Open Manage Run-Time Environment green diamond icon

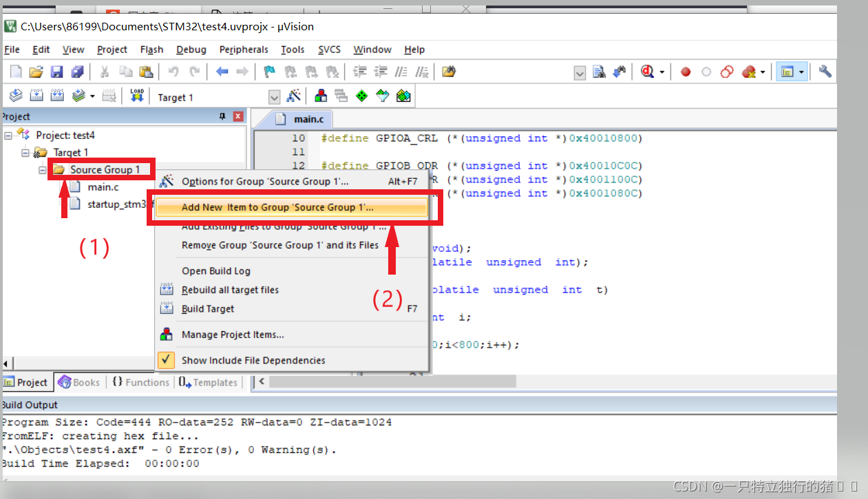point(362,96)
